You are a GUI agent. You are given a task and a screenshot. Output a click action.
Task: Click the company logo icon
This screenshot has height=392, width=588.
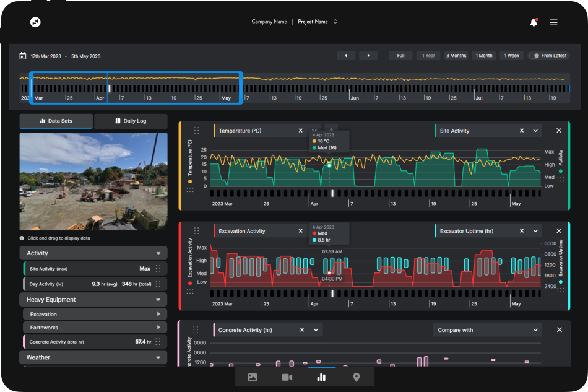35,22
